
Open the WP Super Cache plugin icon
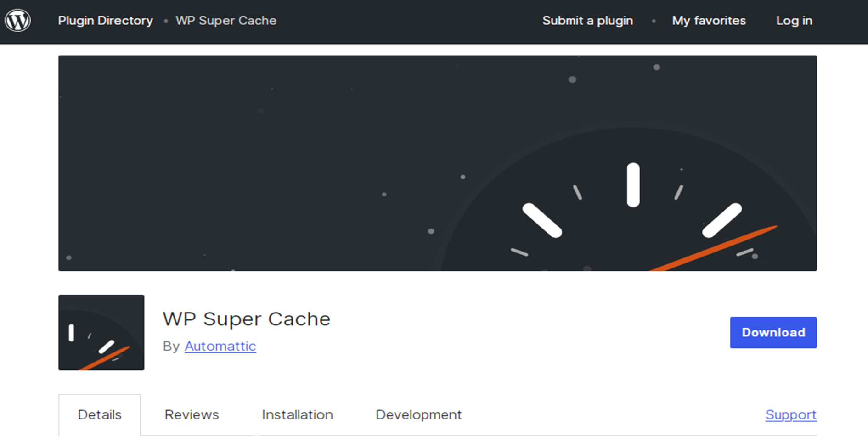[101, 332]
